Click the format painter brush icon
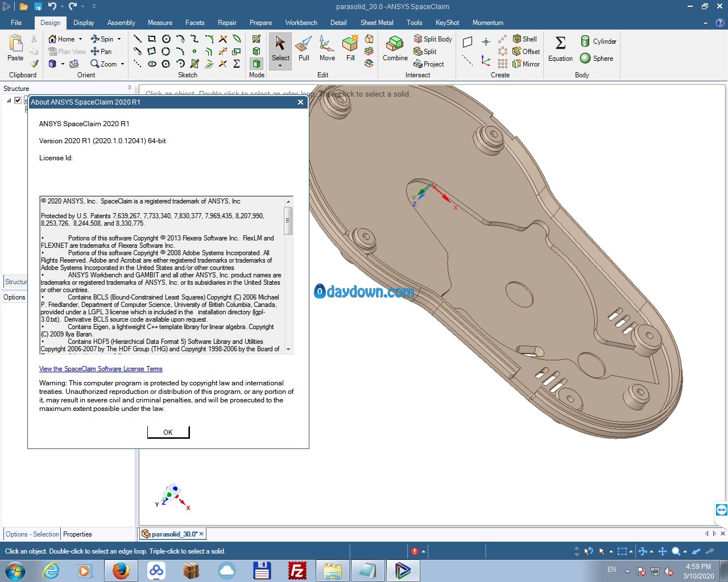728x582 pixels. pyautogui.click(x=34, y=64)
